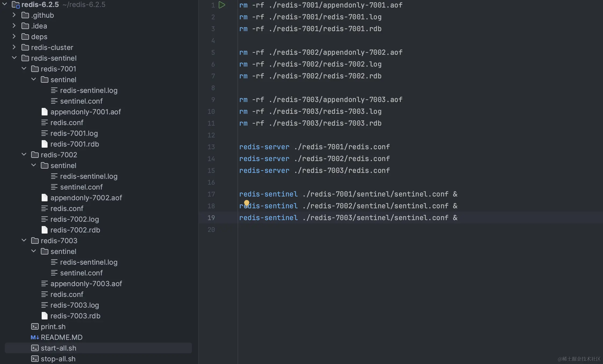Open the README.MD markdown file

click(x=62, y=337)
